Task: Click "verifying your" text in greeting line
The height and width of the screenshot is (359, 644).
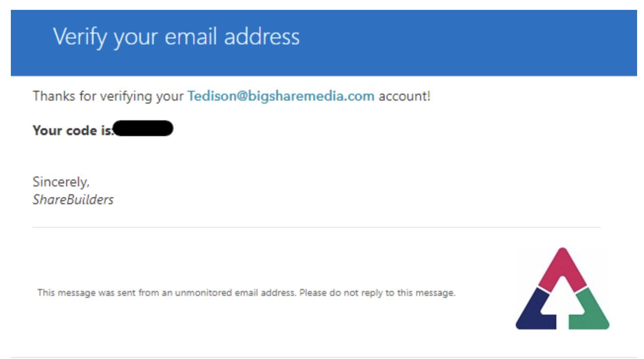Action: 142,96
